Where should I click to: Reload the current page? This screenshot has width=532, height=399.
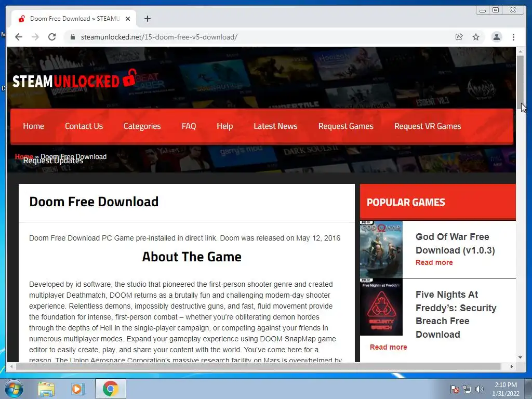52,37
